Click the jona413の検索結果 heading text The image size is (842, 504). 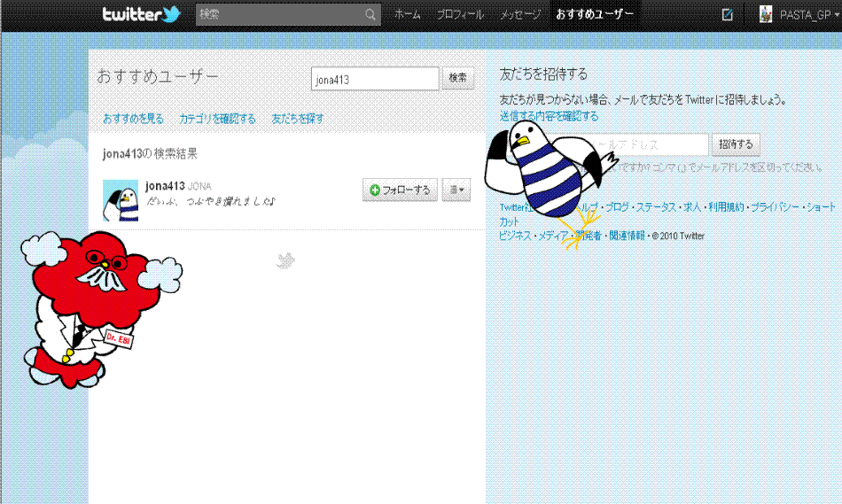coord(150,154)
